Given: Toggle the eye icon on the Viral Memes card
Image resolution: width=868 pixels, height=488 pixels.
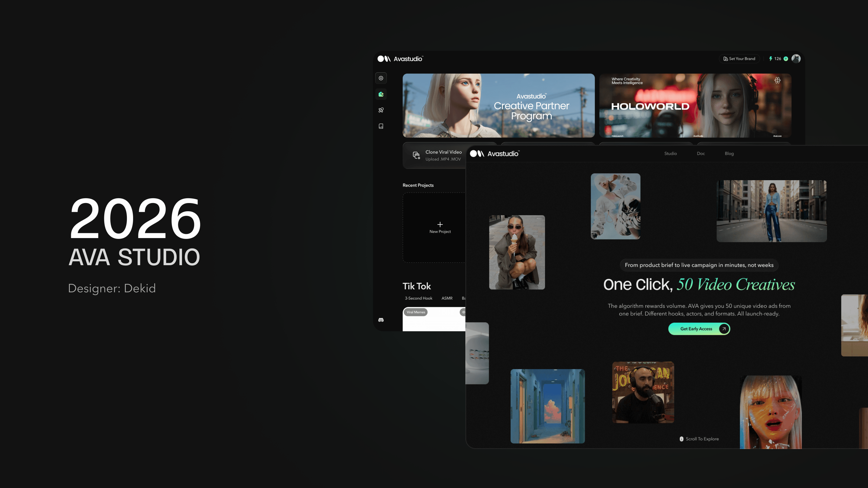Looking at the screenshot, I should pyautogui.click(x=463, y=312).
